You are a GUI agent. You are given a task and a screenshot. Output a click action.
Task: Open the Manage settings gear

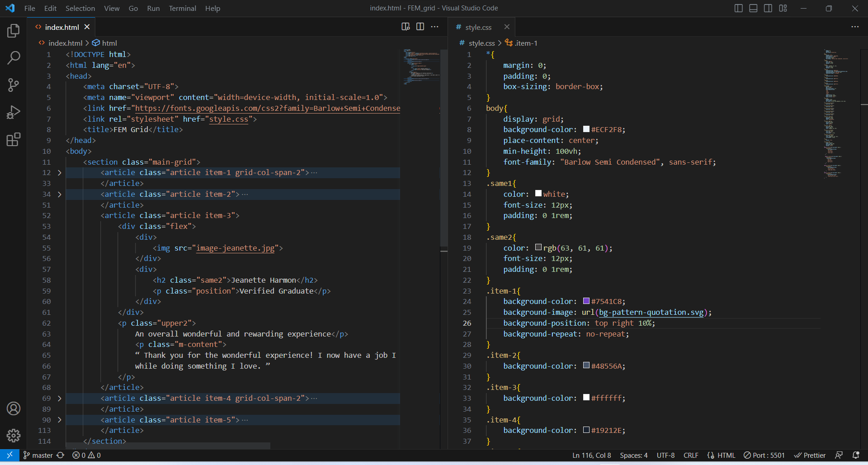coord(13,436)
